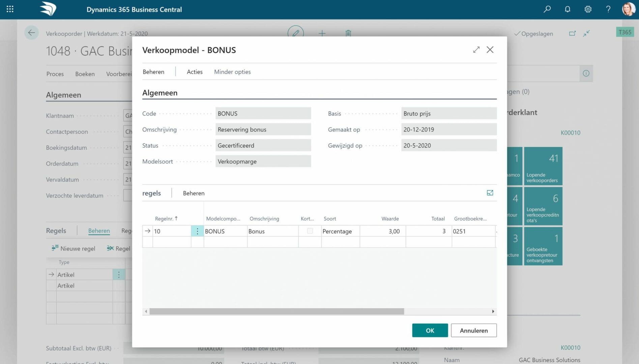Click the Annuleren button
The width and height of the screenshot is (639, 364).
click(x=474, y=330)
